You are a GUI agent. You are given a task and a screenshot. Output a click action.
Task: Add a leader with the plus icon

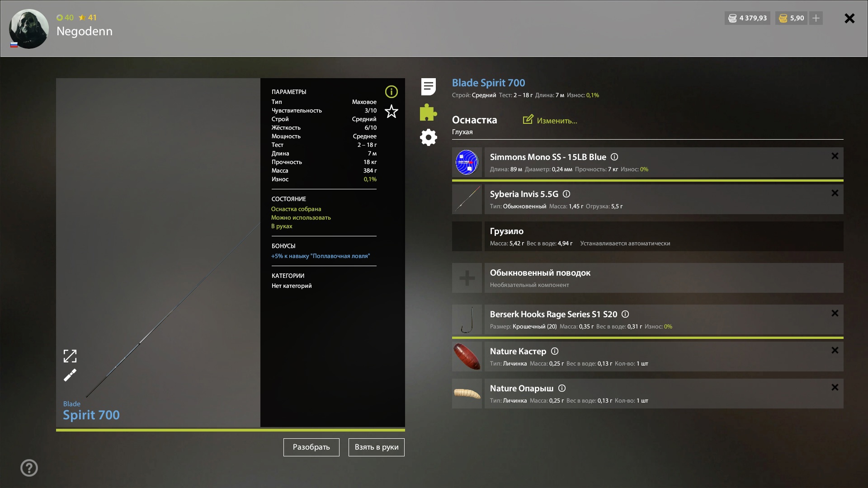click(x=467, y=278)
